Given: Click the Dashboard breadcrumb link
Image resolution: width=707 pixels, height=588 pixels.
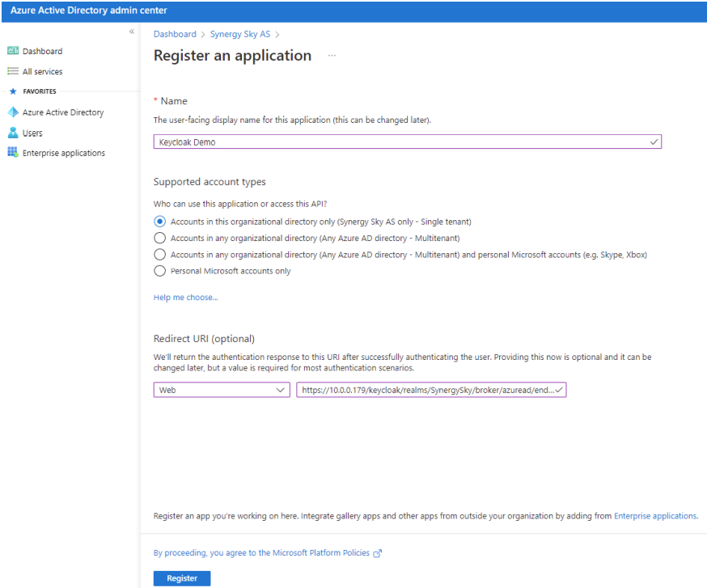Looking at the screenshot, I should (x=175, y=34).
